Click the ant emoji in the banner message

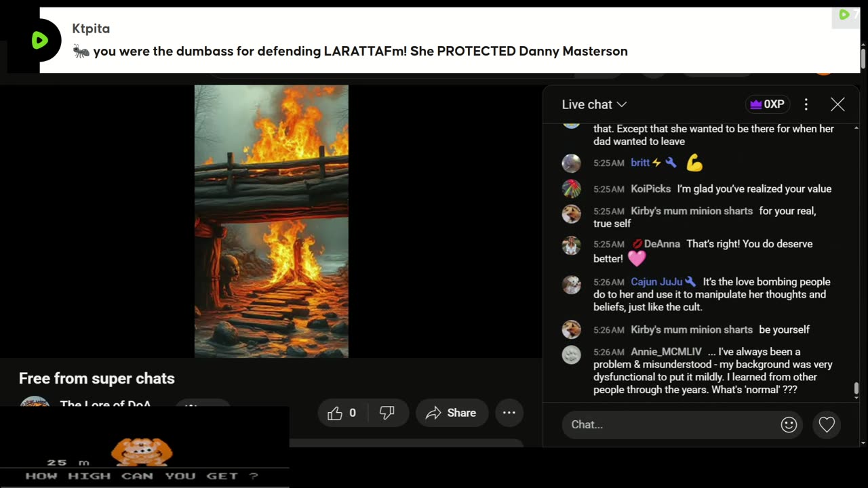click(81, 51)
